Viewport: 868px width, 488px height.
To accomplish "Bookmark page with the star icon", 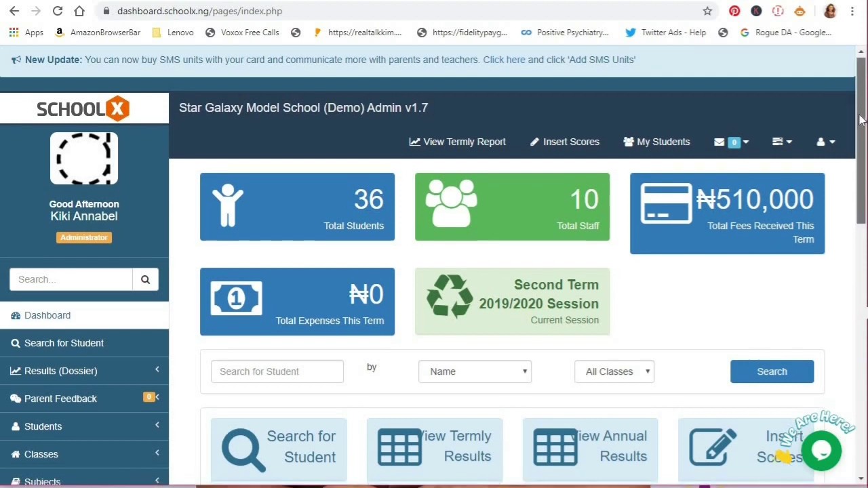I will tap(707, 11).
